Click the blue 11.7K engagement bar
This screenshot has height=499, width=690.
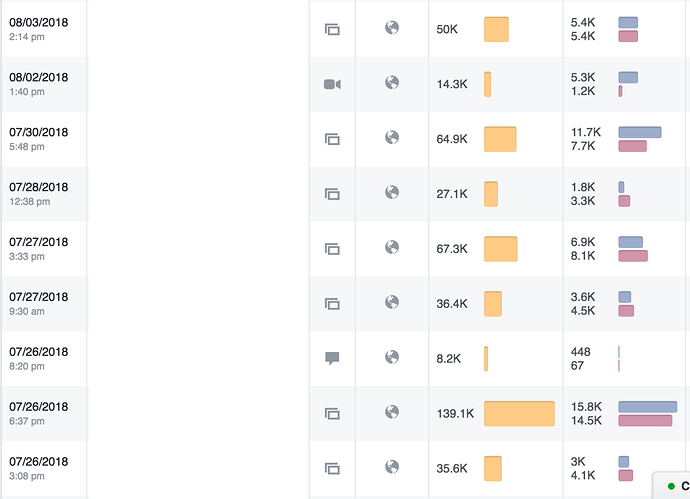pos(640,132)
